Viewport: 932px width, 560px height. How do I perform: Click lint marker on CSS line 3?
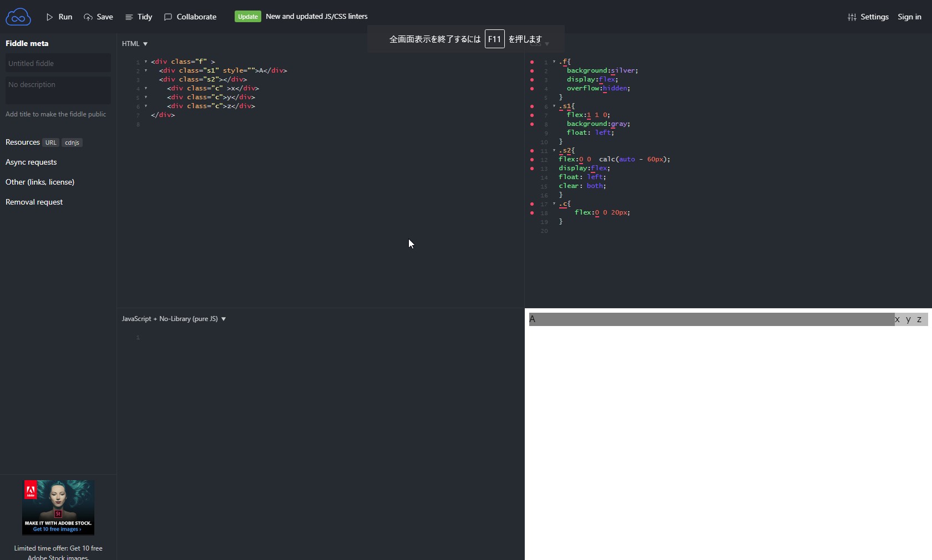pos(532,80)
